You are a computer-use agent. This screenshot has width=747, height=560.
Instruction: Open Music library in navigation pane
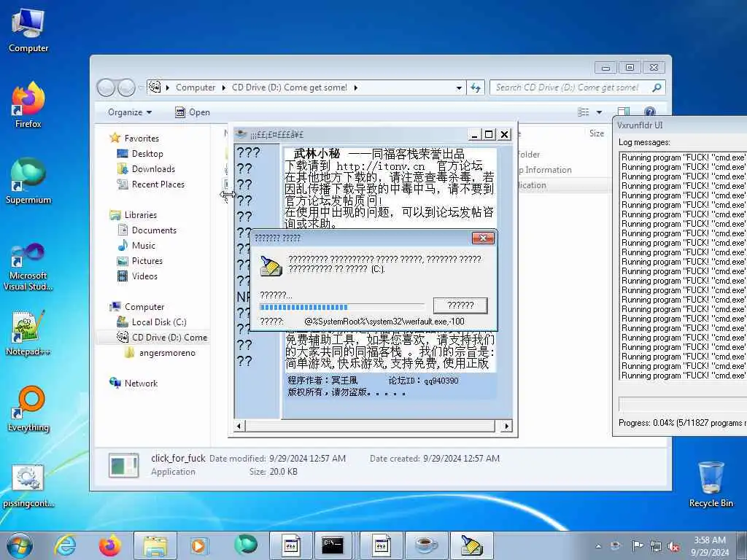pos(144,245)
